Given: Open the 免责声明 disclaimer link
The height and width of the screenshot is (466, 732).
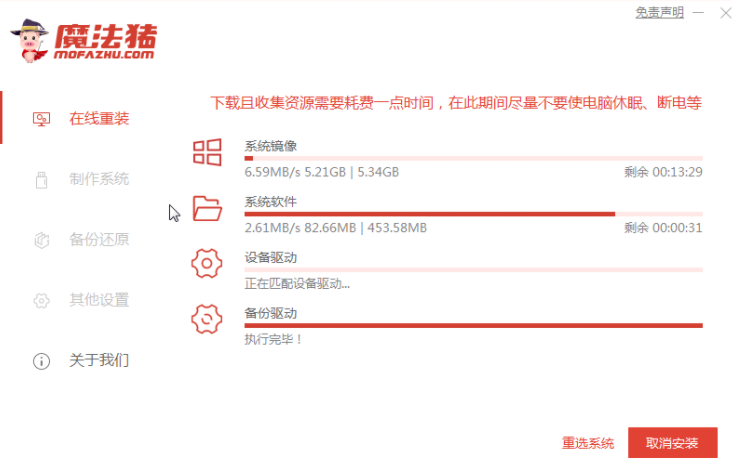Looking at the screenshot, I should click(x=660, y=12).
